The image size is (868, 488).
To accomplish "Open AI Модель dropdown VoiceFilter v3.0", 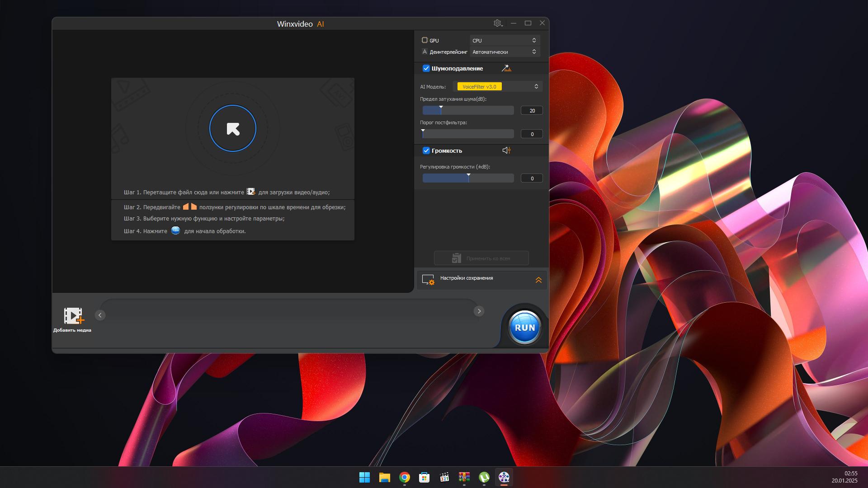I will pos(497,86).
